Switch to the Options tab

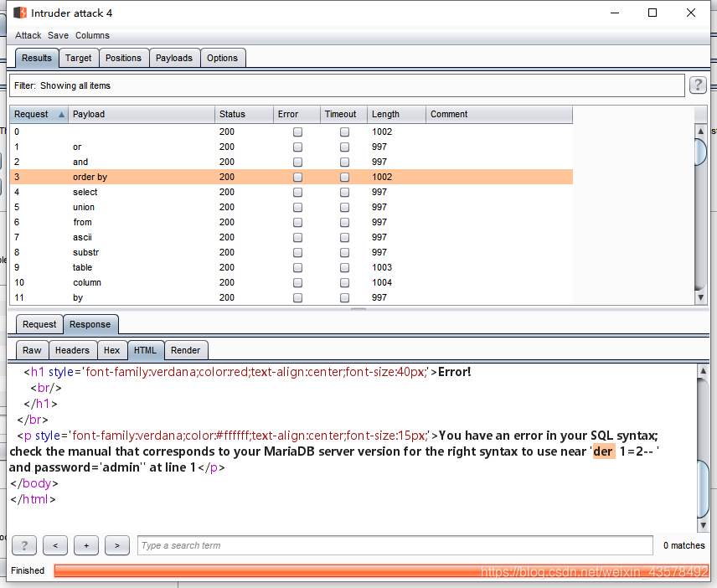[x=222, y=58]
